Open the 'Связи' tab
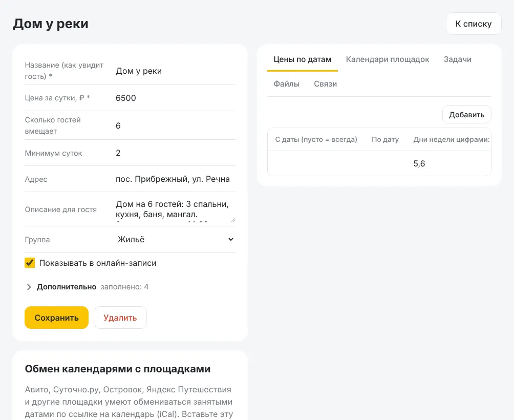 point(325,84)
